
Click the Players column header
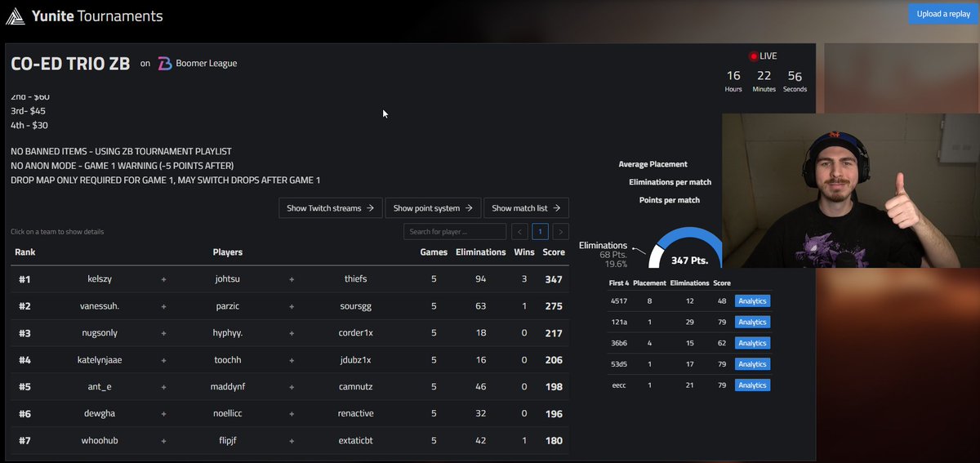(227, 252)
